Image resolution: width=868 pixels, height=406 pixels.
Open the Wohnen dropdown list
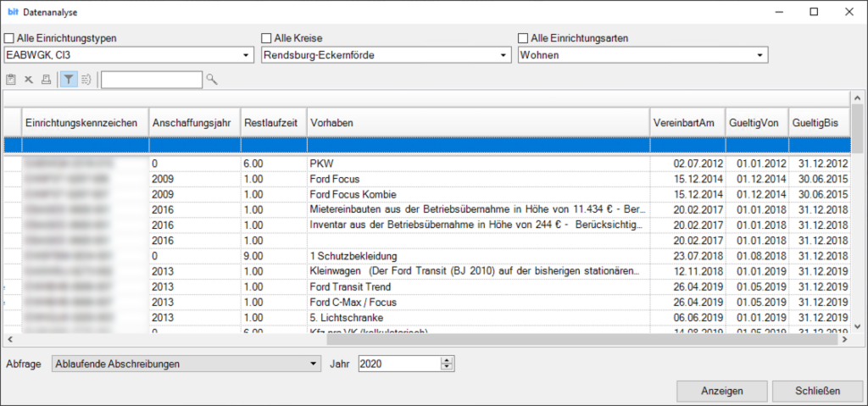(x=760, y=55)
